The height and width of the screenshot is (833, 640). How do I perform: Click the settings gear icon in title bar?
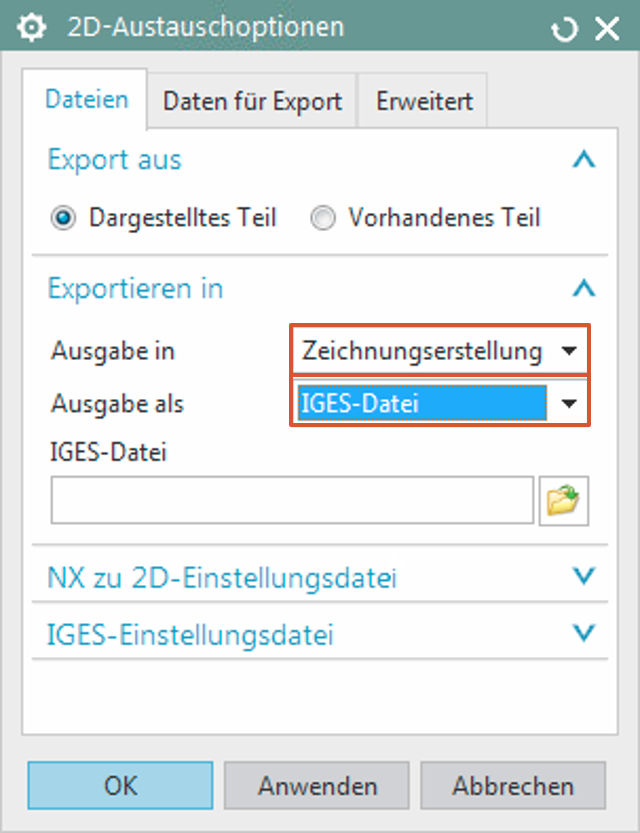click(33, 28)
